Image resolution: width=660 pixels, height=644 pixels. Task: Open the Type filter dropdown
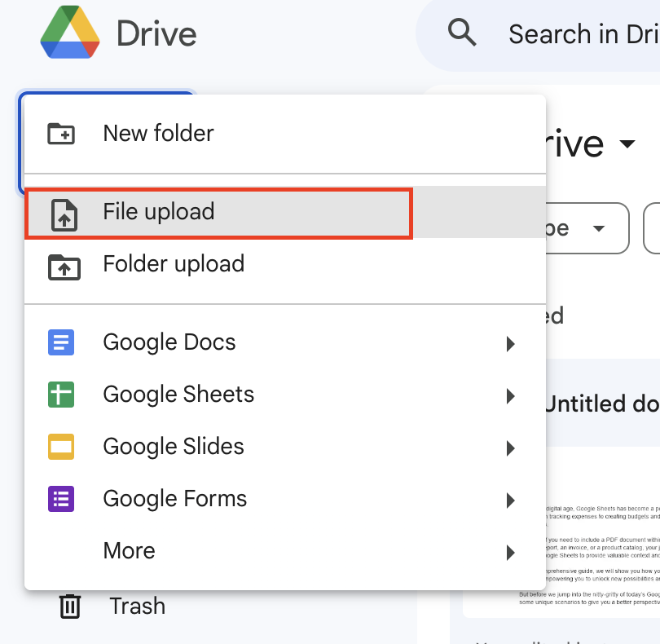coord(587,228)
